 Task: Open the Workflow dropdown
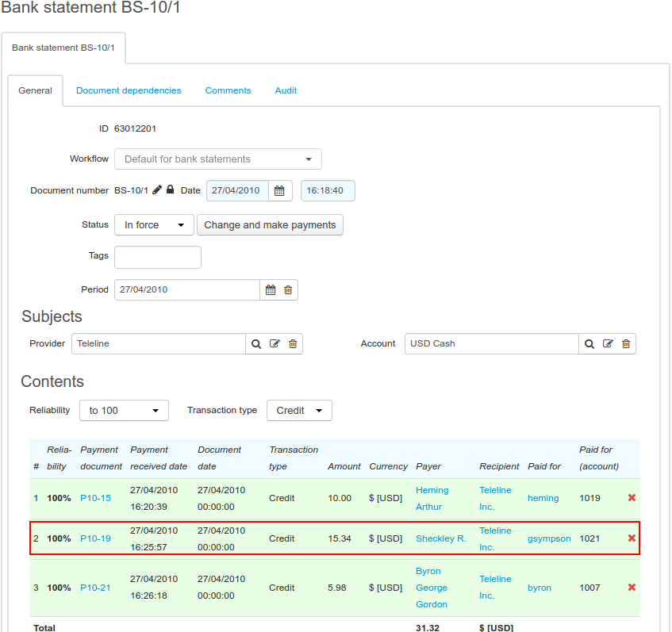[218, 159]
